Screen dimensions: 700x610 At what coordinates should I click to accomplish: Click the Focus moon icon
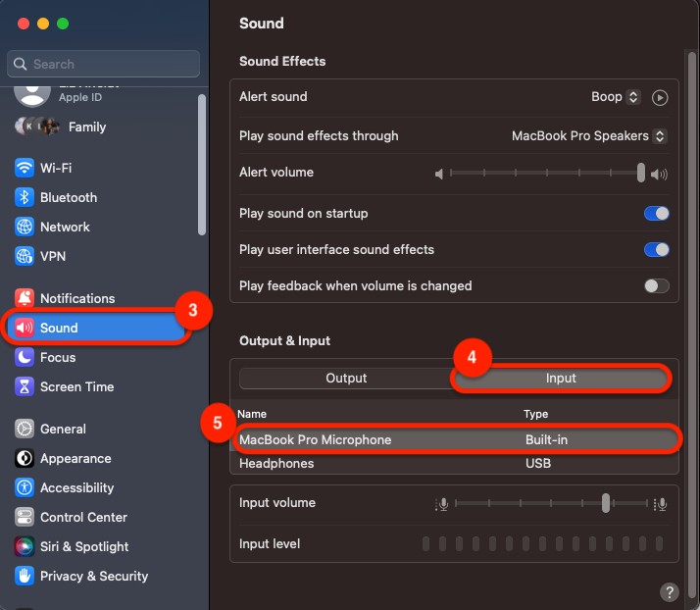pyautogui.click(x=25, y=357)
